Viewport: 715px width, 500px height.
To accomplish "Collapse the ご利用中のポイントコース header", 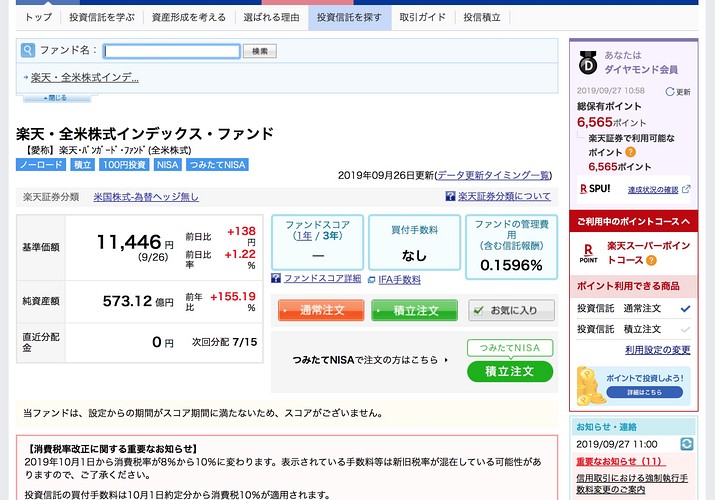I will 634,222.
